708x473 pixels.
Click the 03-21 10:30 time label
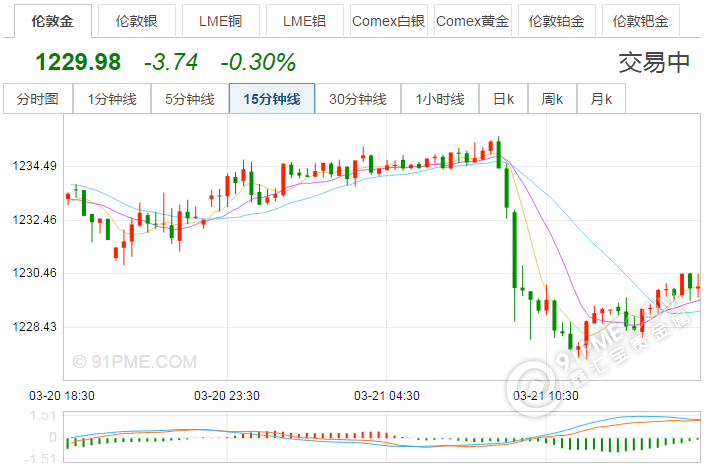(546, 396)
